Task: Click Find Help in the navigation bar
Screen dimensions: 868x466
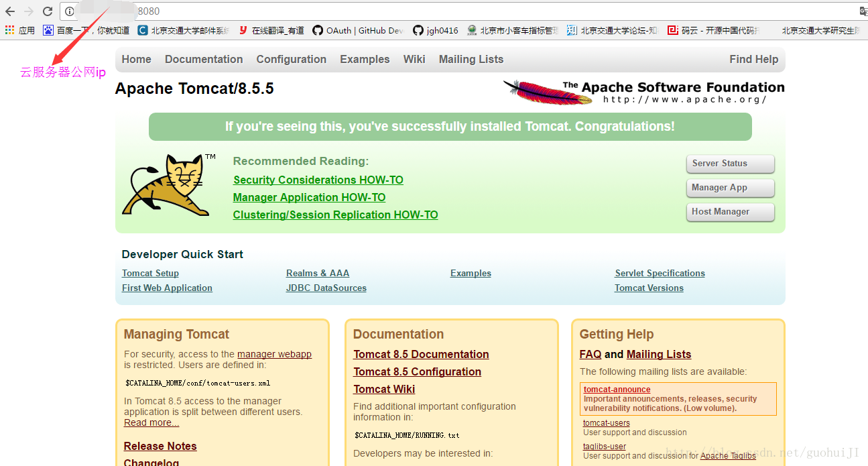Action: 753,59
